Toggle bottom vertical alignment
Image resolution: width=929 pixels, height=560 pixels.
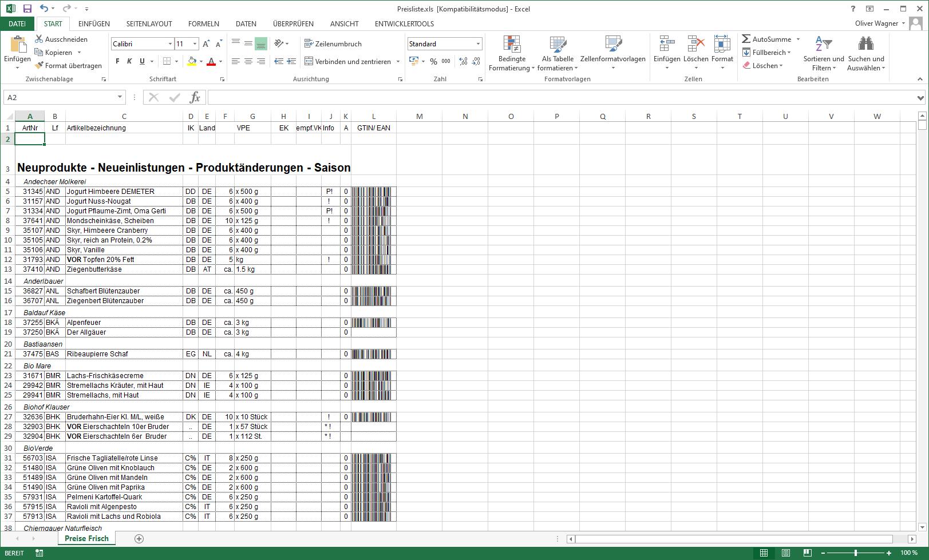point(261,43)
